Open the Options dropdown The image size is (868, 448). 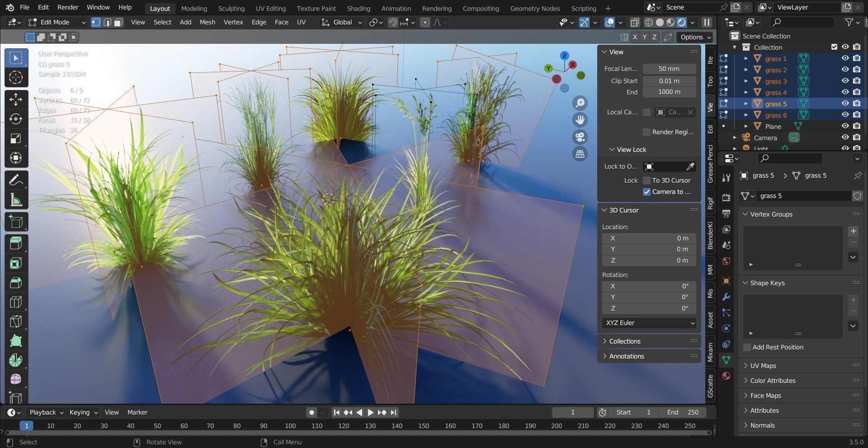(695, 37)
